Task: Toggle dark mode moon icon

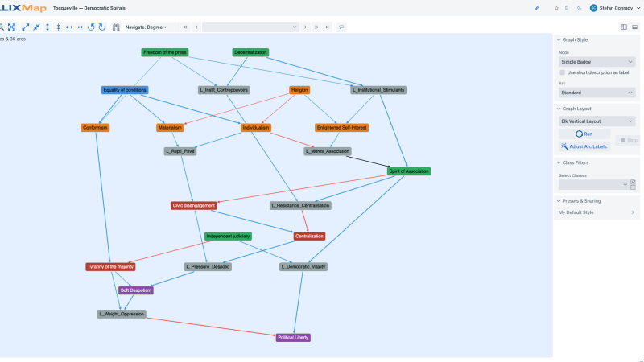Action: tap(579, 8)
